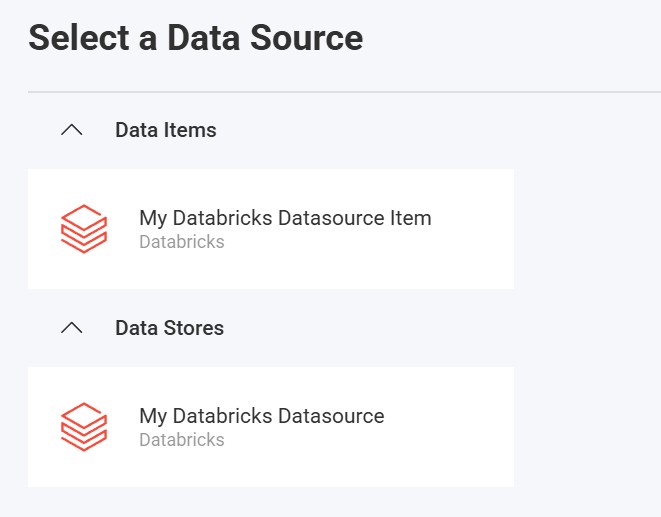661x517 pixels.
Task: Click Databricks subtitle under Datasource Item
Action: click(x=181, y=242)
